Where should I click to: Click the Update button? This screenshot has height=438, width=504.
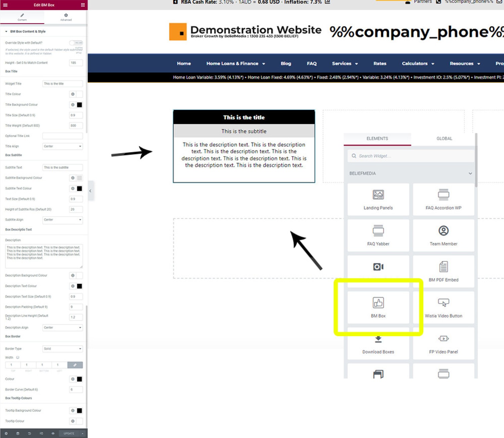pyautogui.click(x=69, y=433)
